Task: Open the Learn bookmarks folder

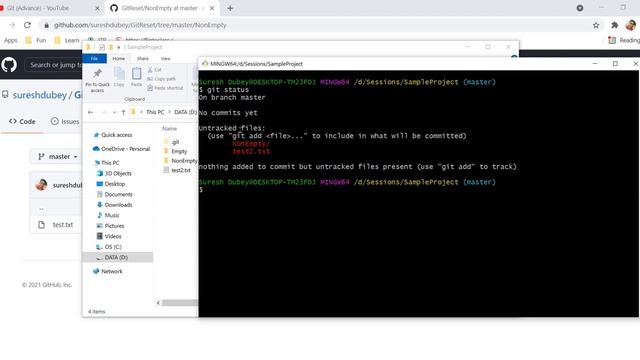Action: pyautogui.click(x=67, y=40)
